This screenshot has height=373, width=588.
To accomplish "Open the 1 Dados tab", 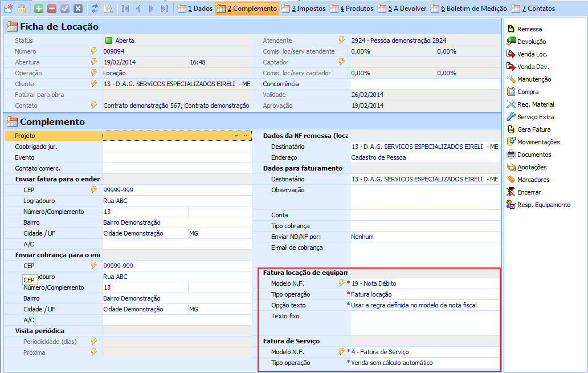I will pyautogui.click(x=195, y=8).
